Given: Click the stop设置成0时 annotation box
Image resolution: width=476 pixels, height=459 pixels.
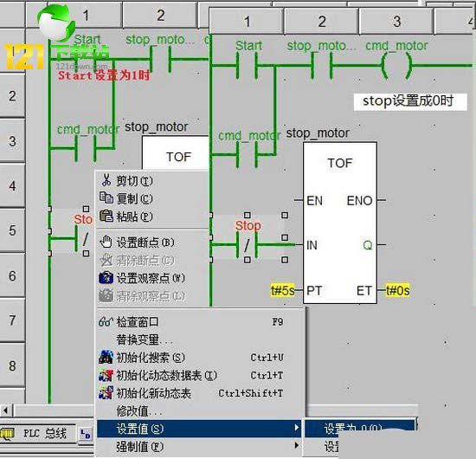Looking at the screenshot, I should 410,101.
